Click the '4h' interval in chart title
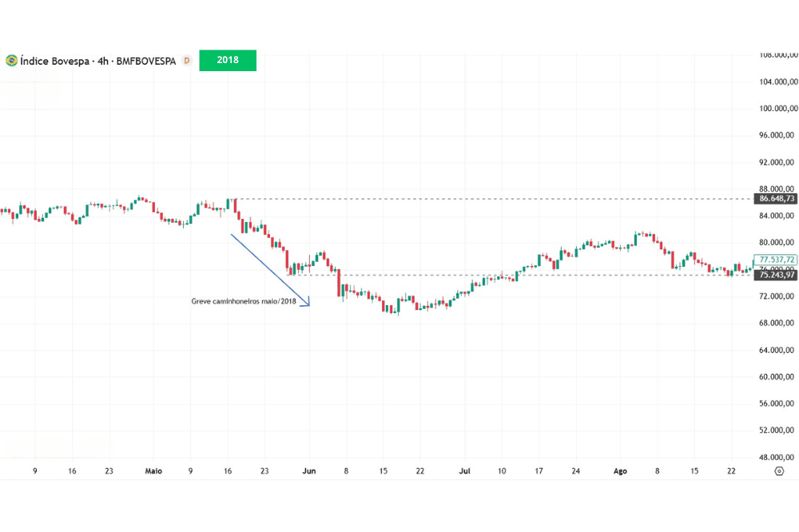This screenshot has width=799, height=532. pyautogui.click(x=102, y=61)
